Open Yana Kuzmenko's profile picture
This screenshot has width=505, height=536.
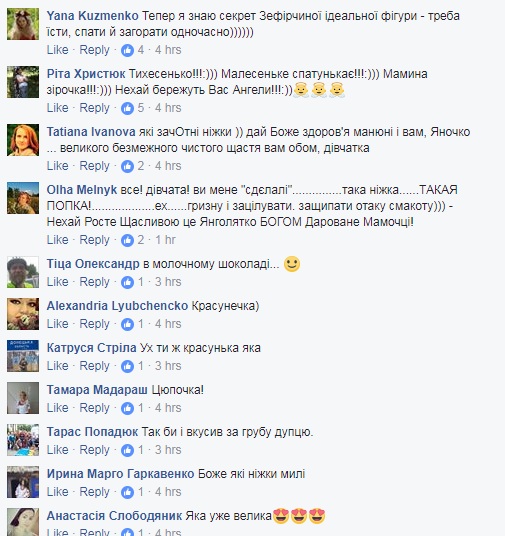(23, 24)
